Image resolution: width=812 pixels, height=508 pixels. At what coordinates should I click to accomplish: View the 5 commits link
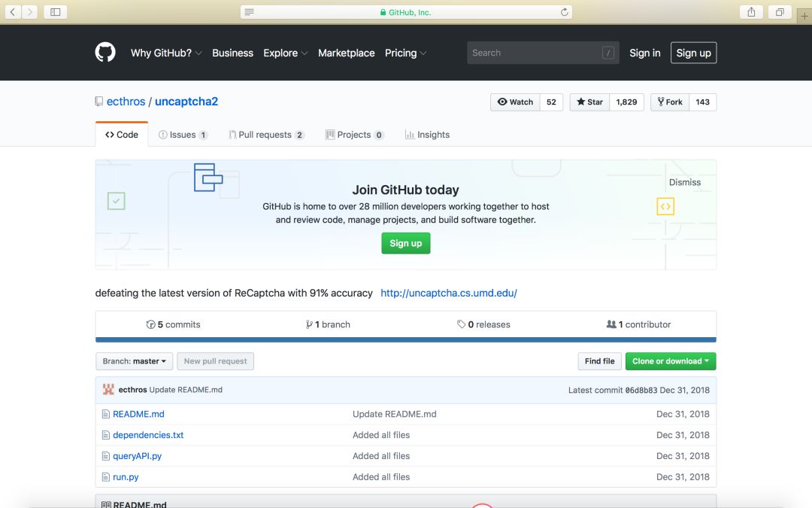[173, 324]
